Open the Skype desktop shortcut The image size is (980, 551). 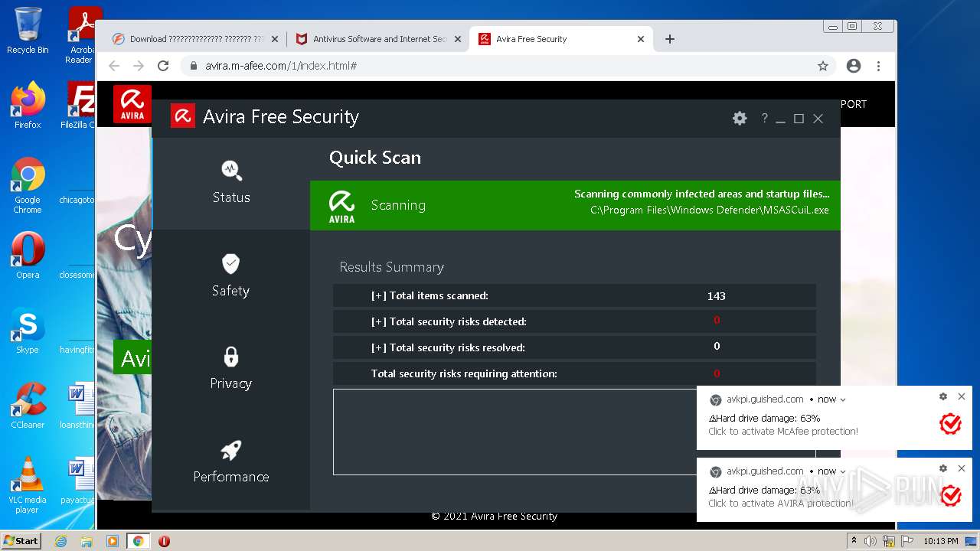click(x=28, y=331)
